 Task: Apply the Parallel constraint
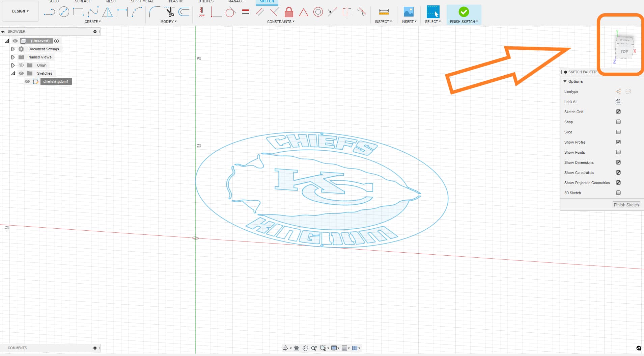pyautogui.click(x=260, y=12)
